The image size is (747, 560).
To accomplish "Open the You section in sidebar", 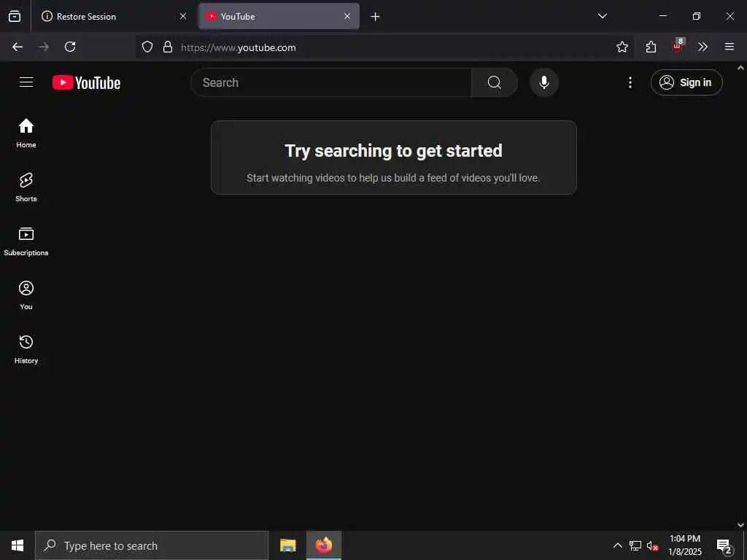I will tap(26, 295).
